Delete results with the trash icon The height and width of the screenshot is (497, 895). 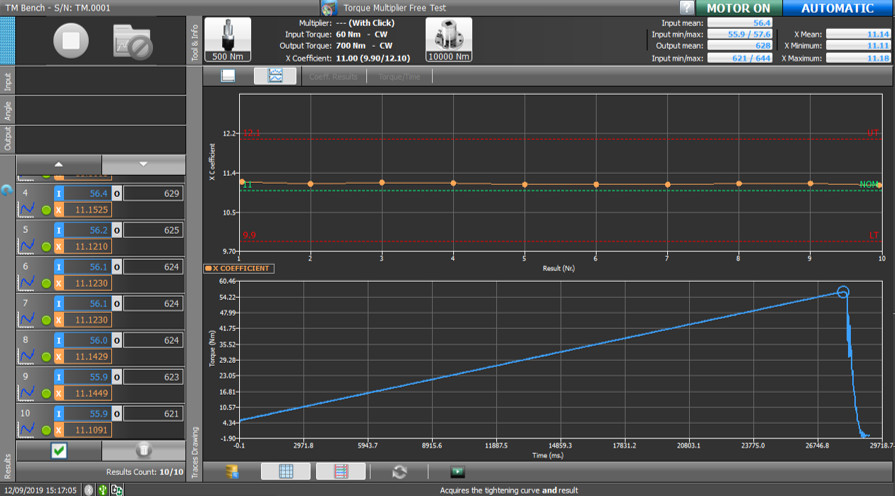pos(143,451)
